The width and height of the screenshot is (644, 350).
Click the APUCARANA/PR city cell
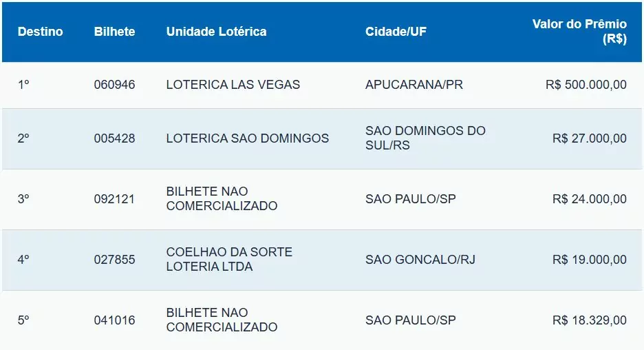pos(414,85)
